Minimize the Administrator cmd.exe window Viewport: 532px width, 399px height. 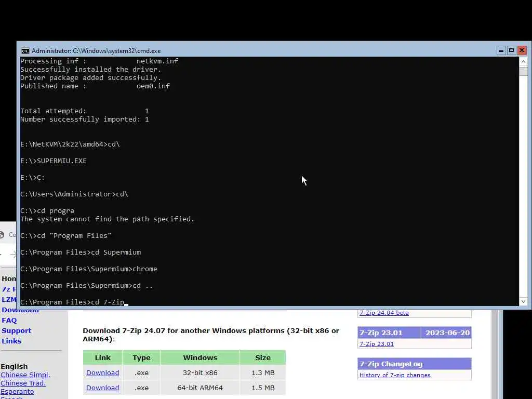(501, 50)
